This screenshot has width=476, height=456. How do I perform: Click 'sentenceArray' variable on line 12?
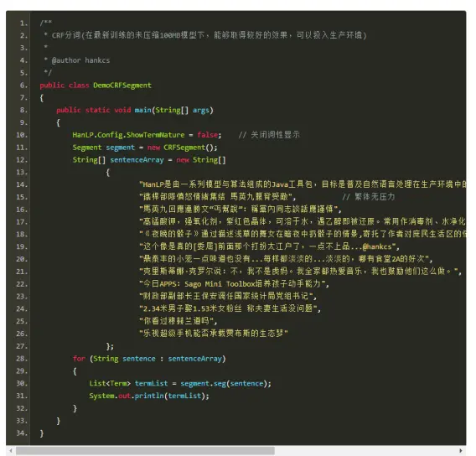137,160
